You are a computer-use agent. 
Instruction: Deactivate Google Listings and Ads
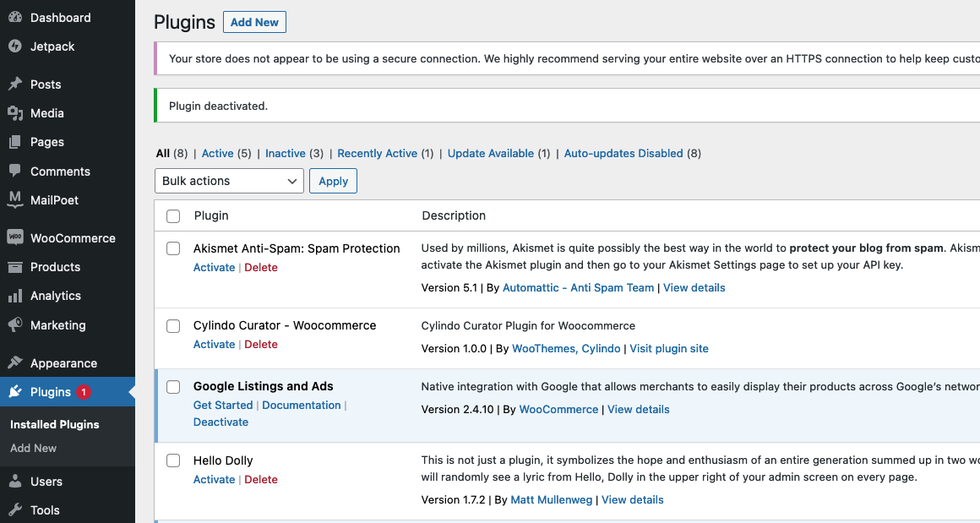220,422
